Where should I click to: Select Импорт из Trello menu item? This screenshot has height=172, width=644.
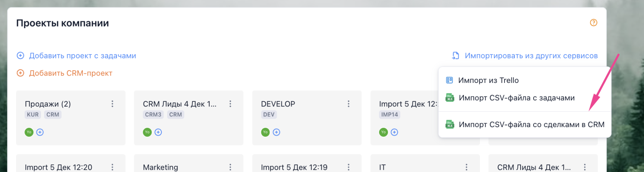(488, 80)
